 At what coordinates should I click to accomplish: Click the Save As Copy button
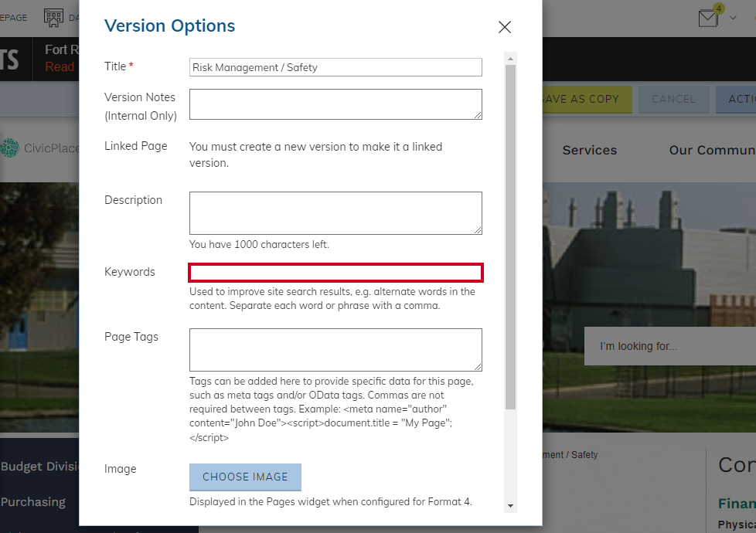(x=587, y=100)
